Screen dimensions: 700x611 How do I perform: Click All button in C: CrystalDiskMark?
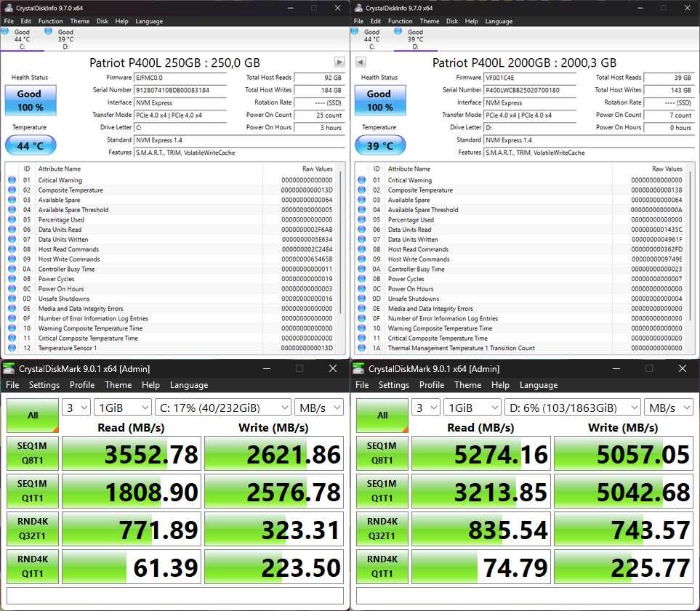point(33,415)
